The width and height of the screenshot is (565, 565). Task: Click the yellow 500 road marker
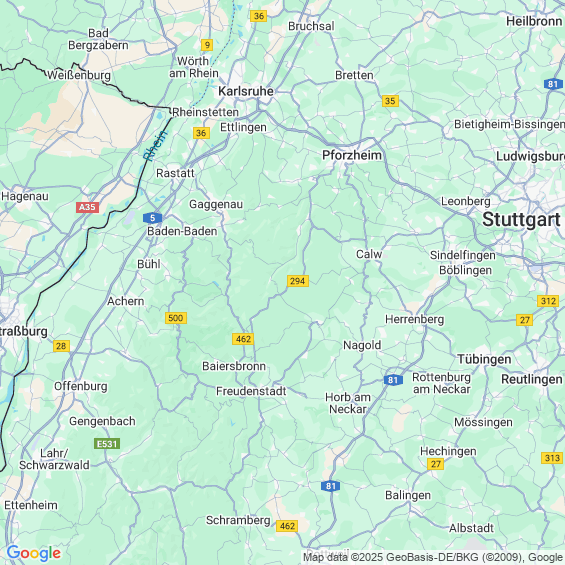click(176, 318)
